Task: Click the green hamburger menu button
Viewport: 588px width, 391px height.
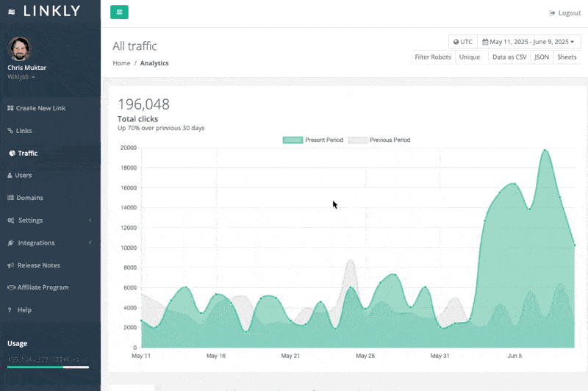Action: pos(119,12)
